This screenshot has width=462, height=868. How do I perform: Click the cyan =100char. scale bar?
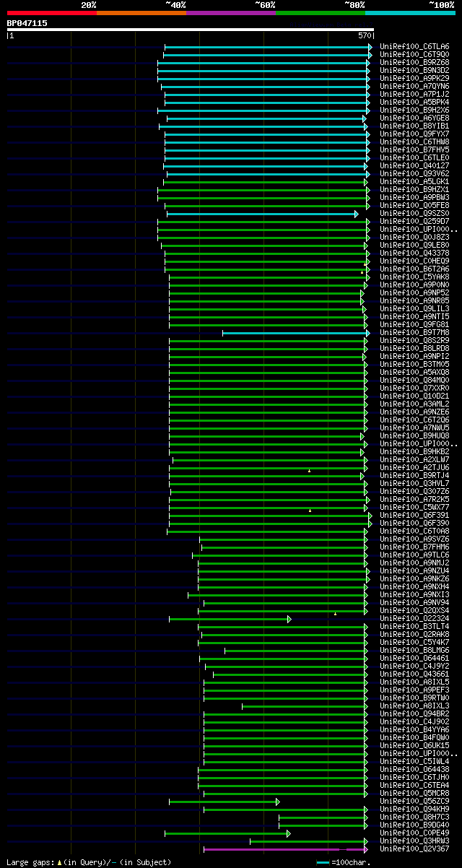point(323,862)
